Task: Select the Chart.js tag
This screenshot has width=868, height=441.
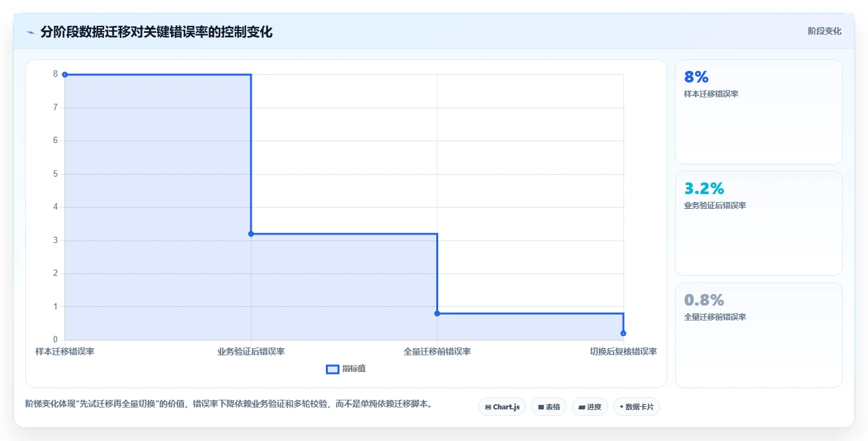Action: tap(502, 407)
